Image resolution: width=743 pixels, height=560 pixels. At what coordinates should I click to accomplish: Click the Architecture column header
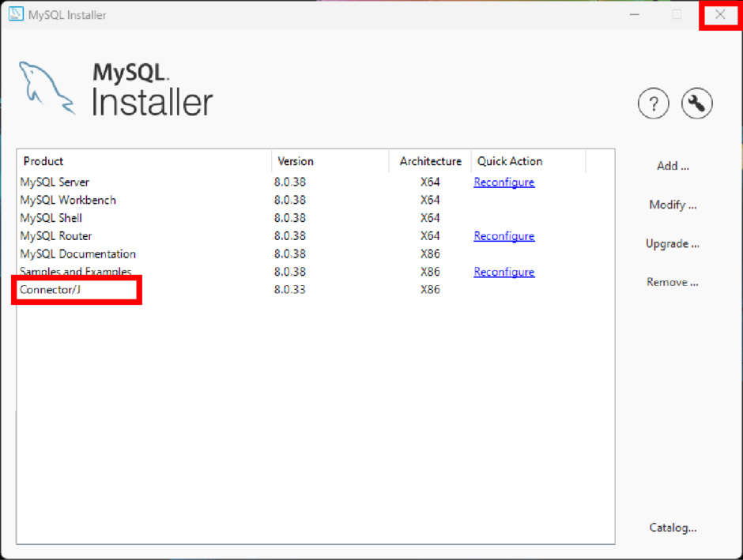[x=429, y=161]
